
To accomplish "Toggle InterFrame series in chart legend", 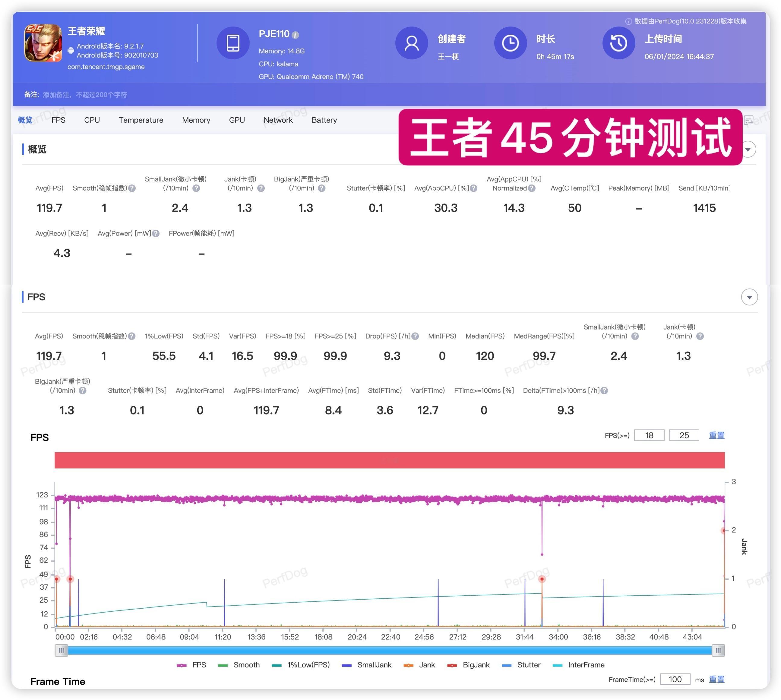I will [x=578, y=665].
